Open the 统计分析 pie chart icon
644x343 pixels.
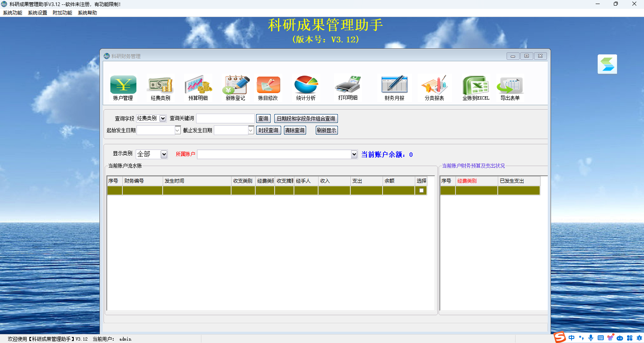click(306, 85)
